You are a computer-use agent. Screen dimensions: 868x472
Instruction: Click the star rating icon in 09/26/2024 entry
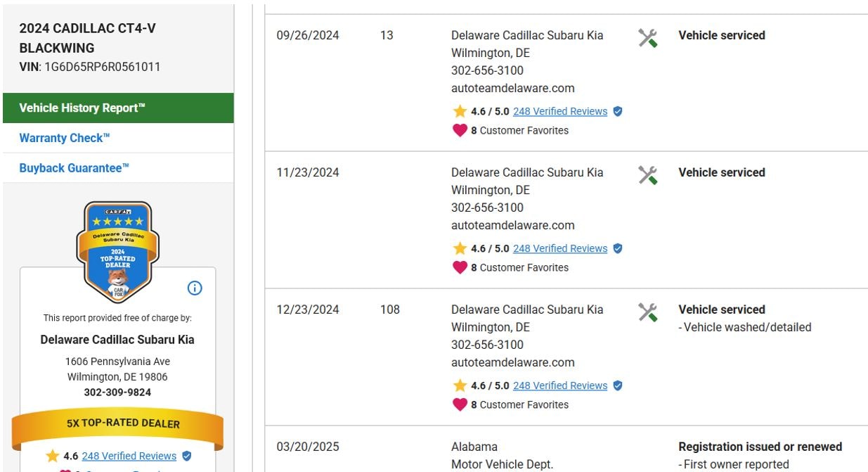pos(460,111)
